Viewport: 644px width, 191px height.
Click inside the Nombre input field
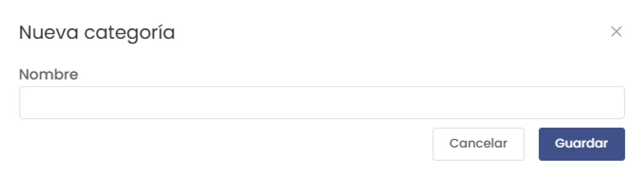tap(322, 102)
